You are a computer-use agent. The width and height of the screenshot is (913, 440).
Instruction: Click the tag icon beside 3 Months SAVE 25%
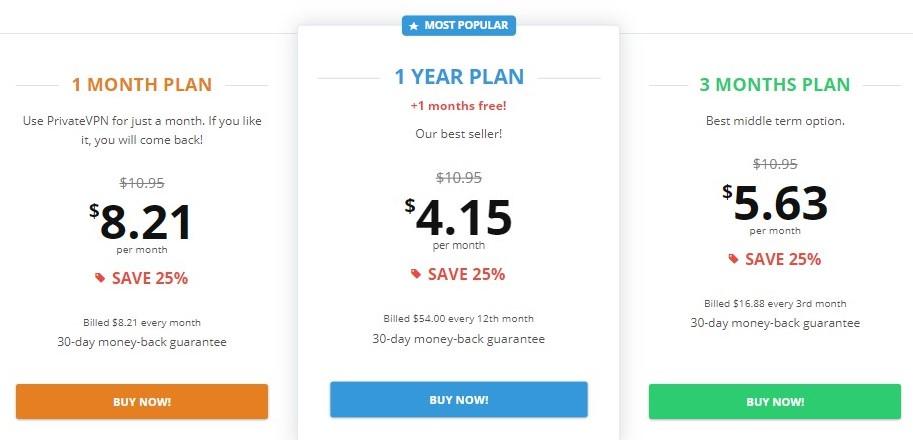(x=733, y=258)
